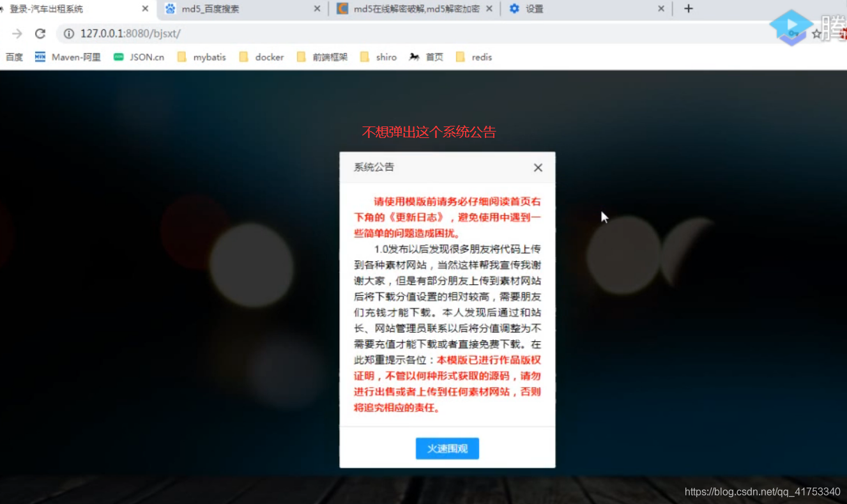This screenshot has width=847, height=504.
Task: Click the red copyright warning text 本模版已进行作品版权证明
Action: (x=448, y=384)
